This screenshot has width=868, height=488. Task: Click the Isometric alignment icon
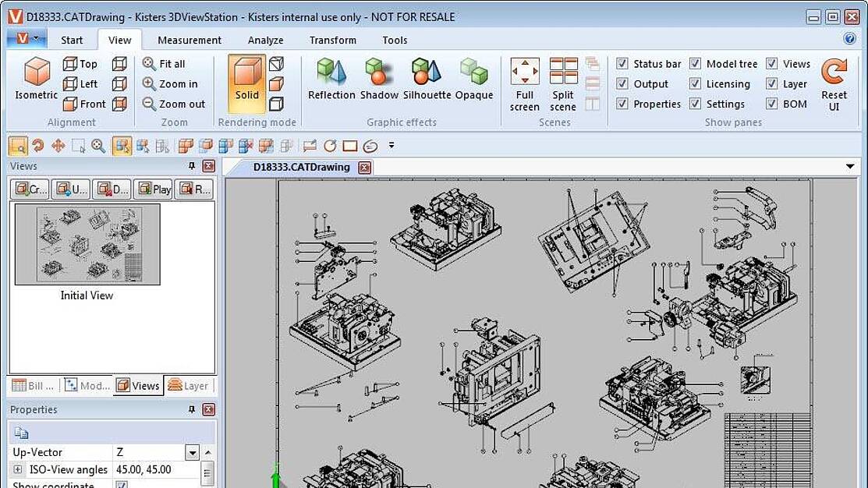[x=36, y=73]
